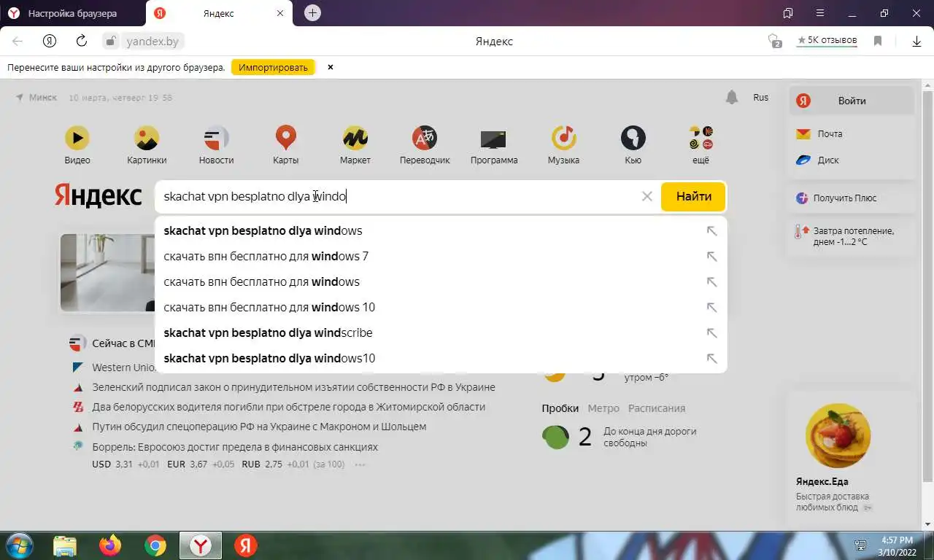
Task: Open news about Зеленский подписал закон
Action: (x=293, y=387)
